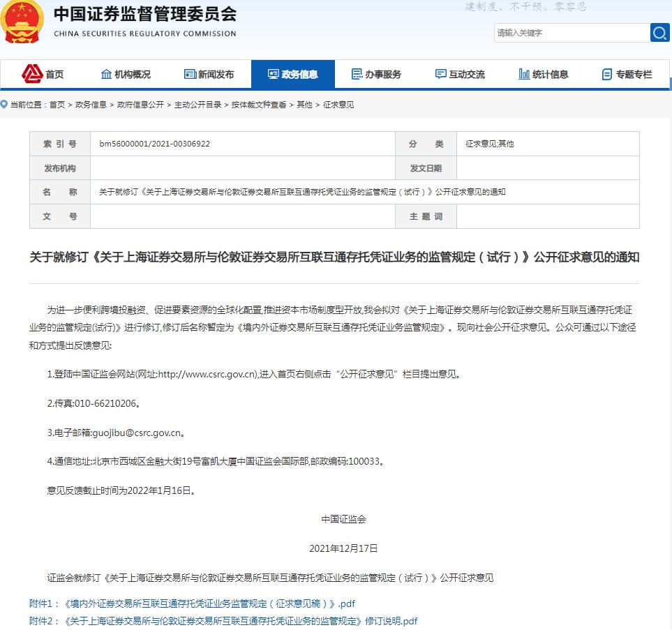Click CHINA SECURITIES REGULATORY COMMISSION header text

pos(145,33)
